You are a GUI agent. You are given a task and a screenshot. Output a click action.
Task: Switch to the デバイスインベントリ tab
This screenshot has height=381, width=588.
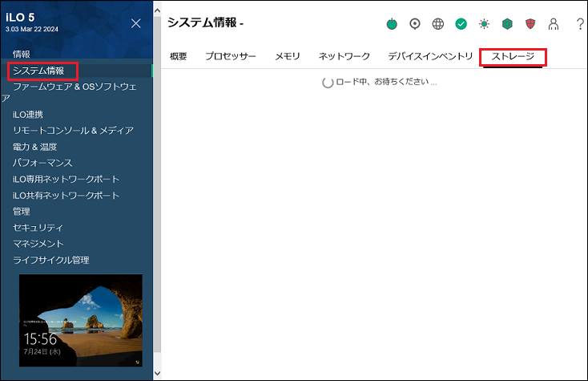(x=430, y=56)
